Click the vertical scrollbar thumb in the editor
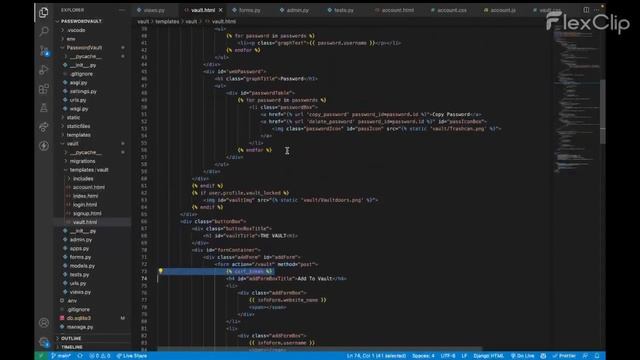This screenshot has width=640, height=360. click(x=602, y=111)
